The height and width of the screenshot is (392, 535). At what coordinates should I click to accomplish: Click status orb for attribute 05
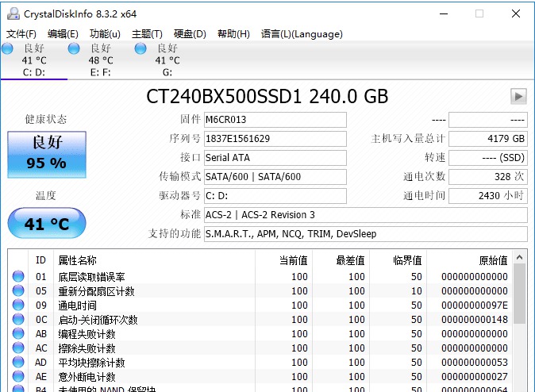pos(18,290)
